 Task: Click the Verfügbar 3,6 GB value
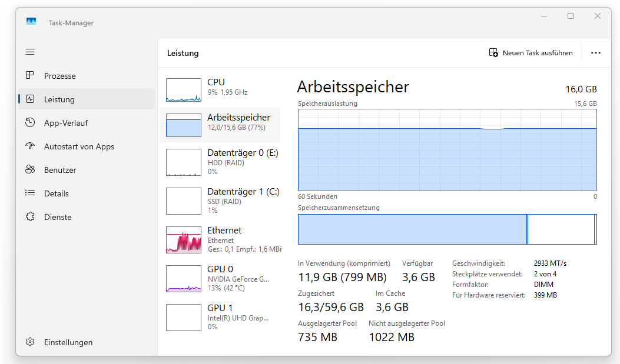pyautogui.click(x=419, y=277)
